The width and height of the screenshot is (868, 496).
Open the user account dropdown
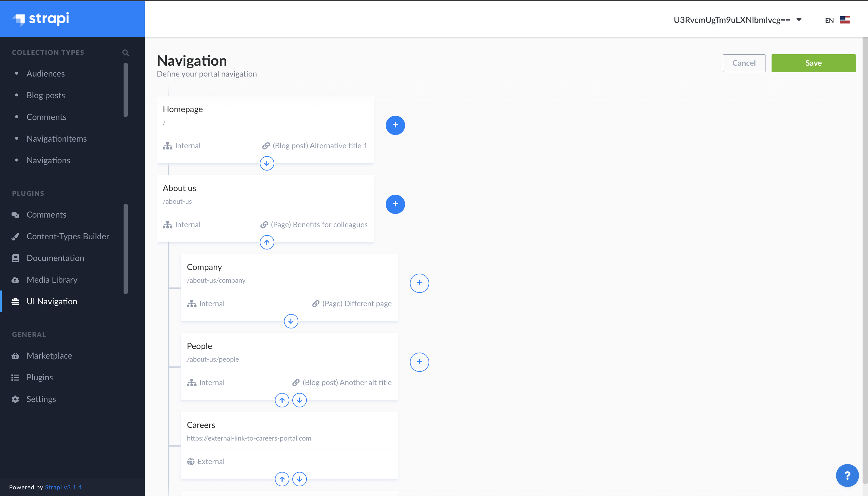click(x=737, y=20)
